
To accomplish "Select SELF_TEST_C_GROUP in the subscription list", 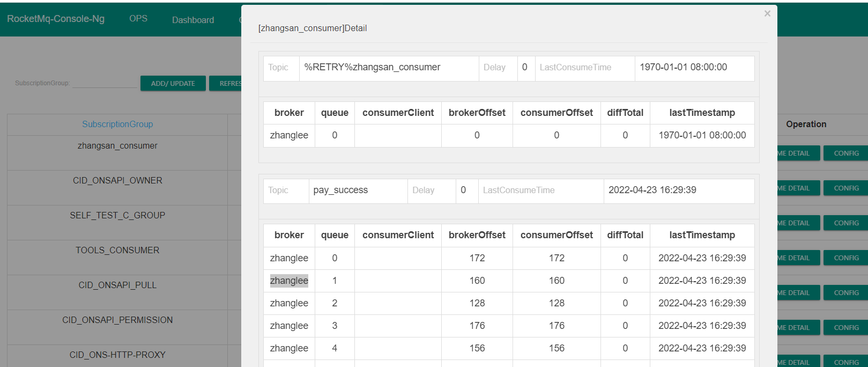I will [x=117, y=215].
